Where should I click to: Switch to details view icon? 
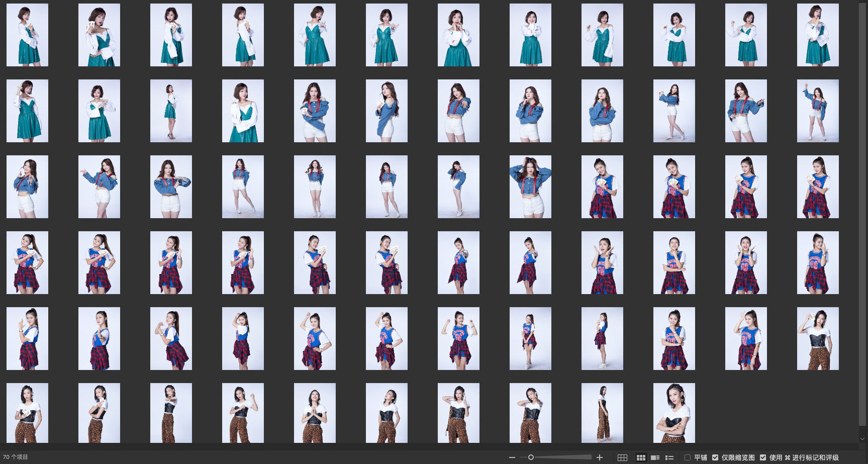click(x=655, y=457)
